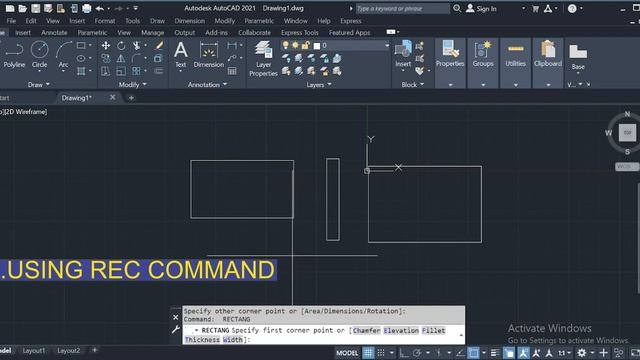Select the Polyline tool
The height and width of the screenshot is (360, 640).
click(x=14, y=54)
